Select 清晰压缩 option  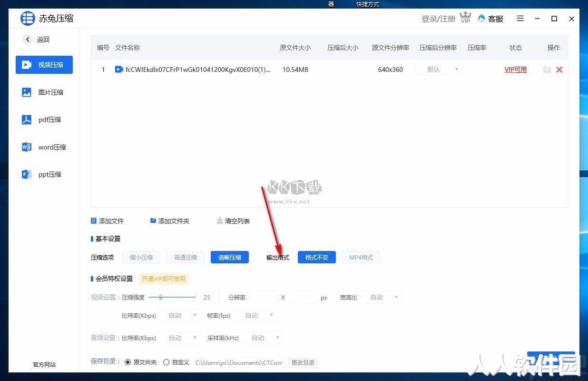coord(230,257)
